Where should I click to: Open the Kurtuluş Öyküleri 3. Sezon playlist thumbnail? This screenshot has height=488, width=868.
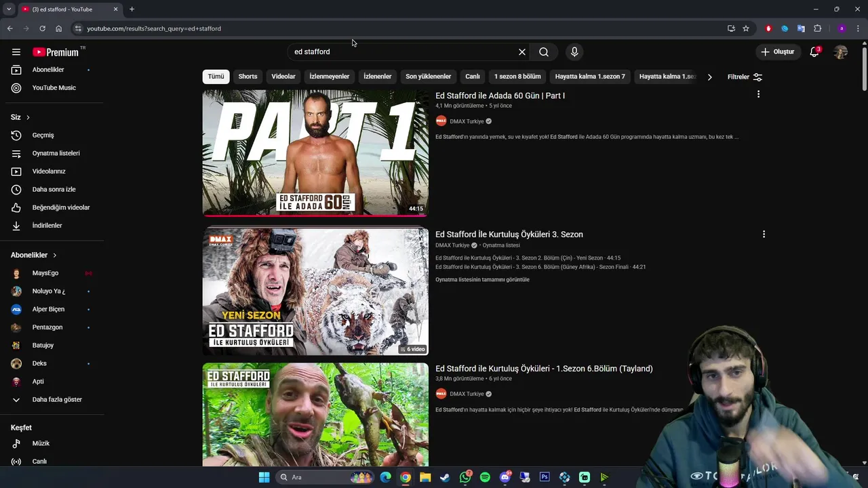point(315,291)
